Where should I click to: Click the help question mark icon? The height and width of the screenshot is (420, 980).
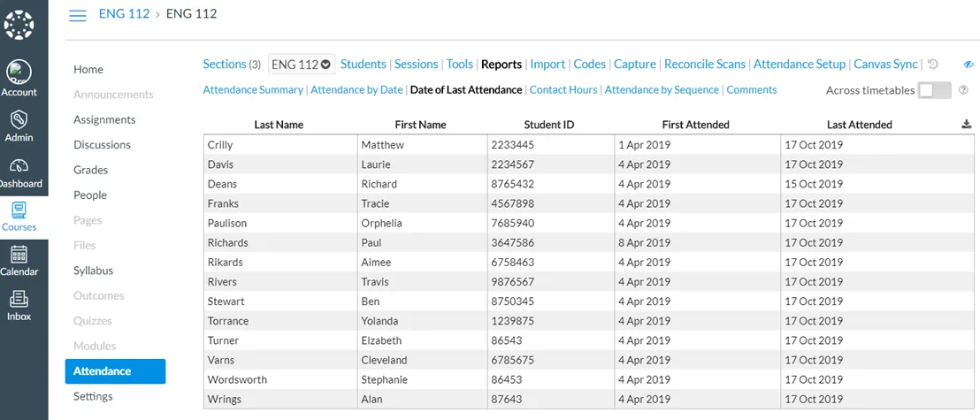tap(964, 90)
